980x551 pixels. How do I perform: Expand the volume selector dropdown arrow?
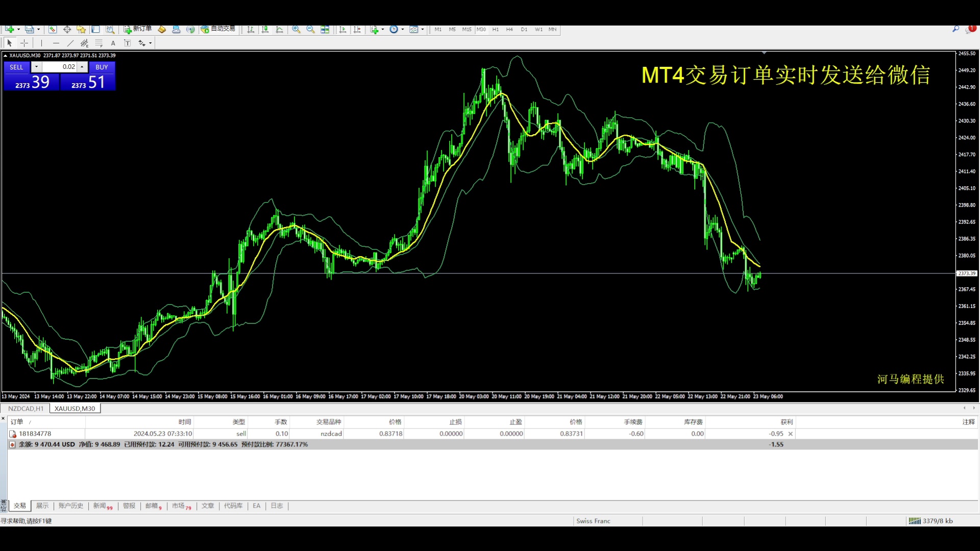36,67
